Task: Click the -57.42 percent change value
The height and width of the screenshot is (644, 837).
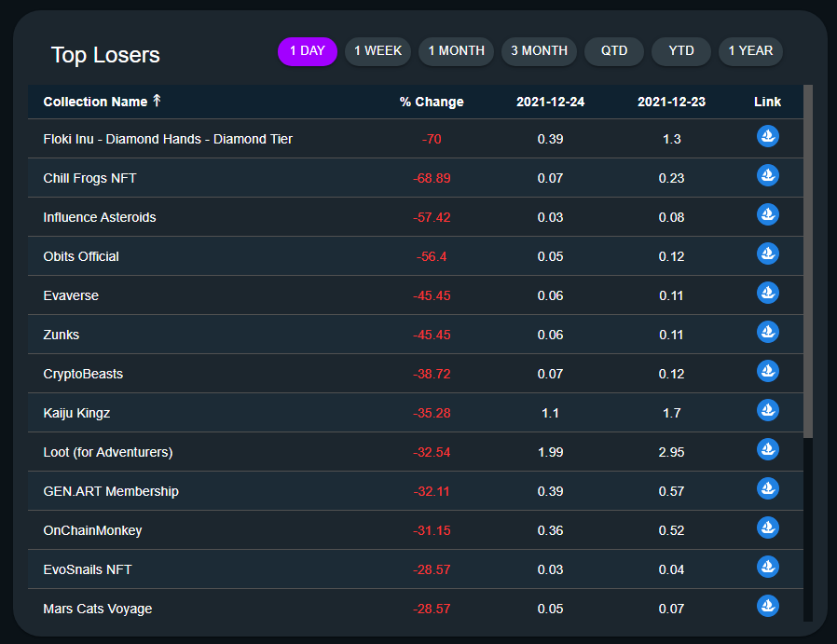Action: pos(432,217)
